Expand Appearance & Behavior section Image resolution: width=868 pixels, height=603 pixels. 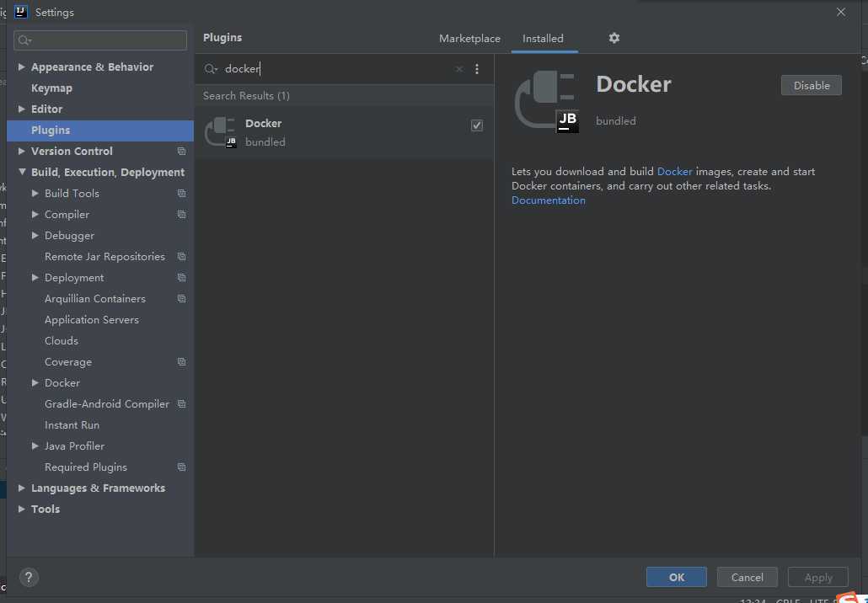pyautogui.click(x=22, y=67)
